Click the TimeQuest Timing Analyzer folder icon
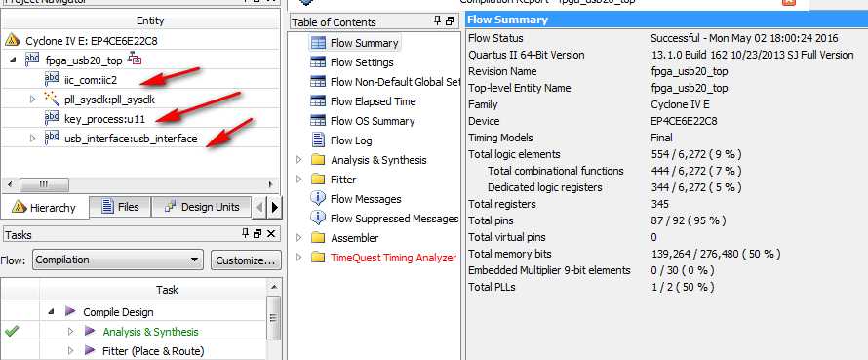This screenshot has width=868, height=360. [x=318, y=257]
